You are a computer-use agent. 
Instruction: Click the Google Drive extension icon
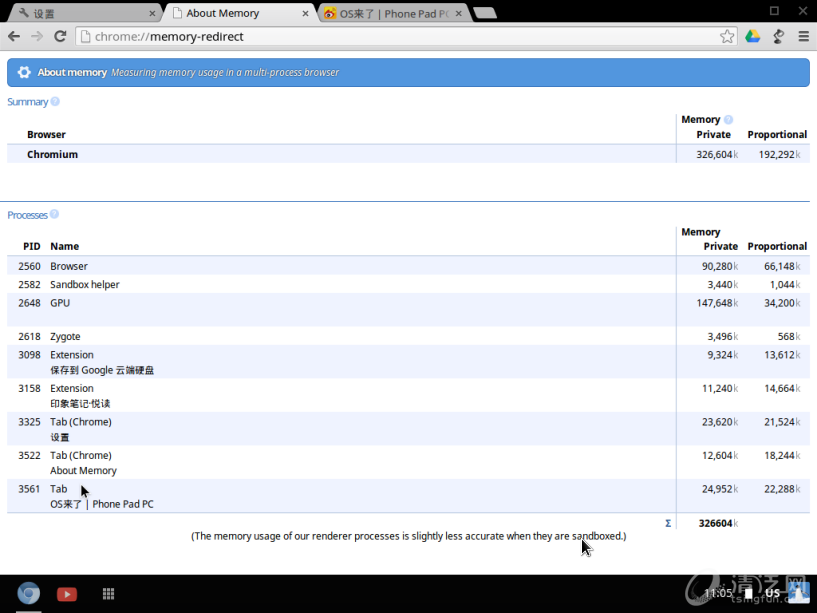pyautogui.click(x=752, y=36)
